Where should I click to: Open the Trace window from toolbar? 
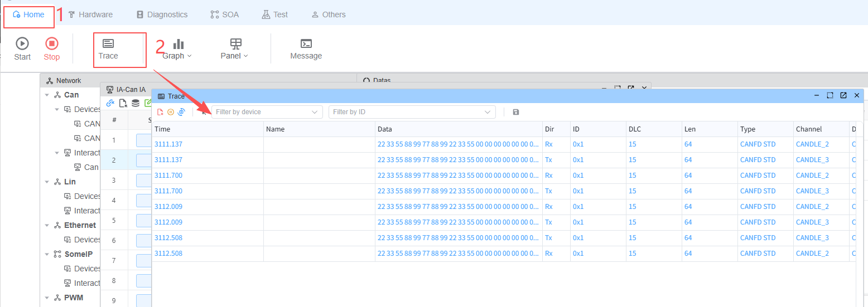click(x=108, y=48)
